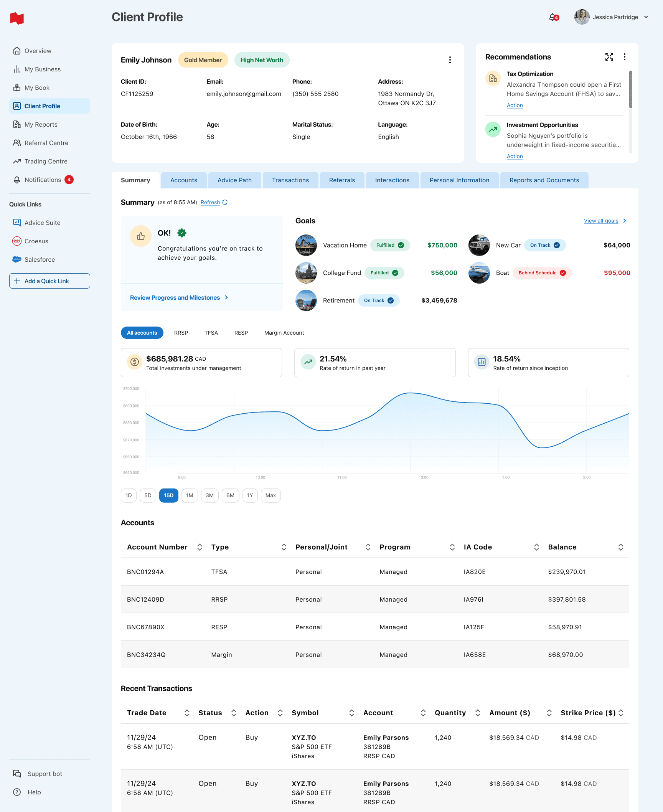Click the Referral Centre people icon

17,143
